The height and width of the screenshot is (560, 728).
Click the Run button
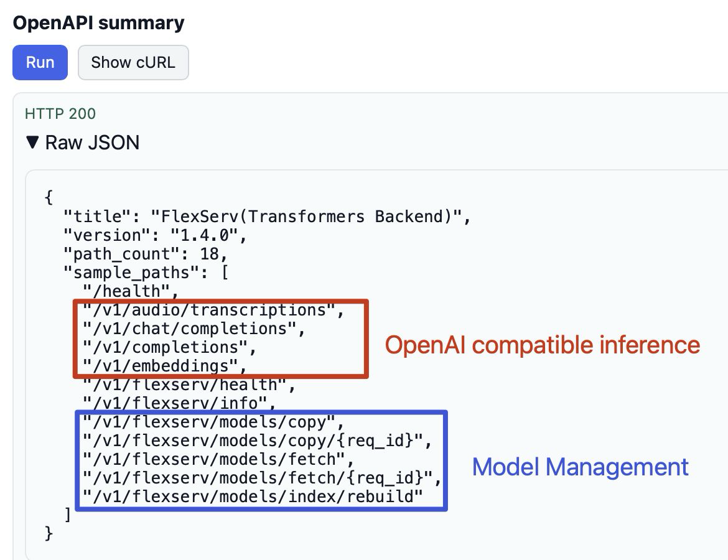point(39,62)
